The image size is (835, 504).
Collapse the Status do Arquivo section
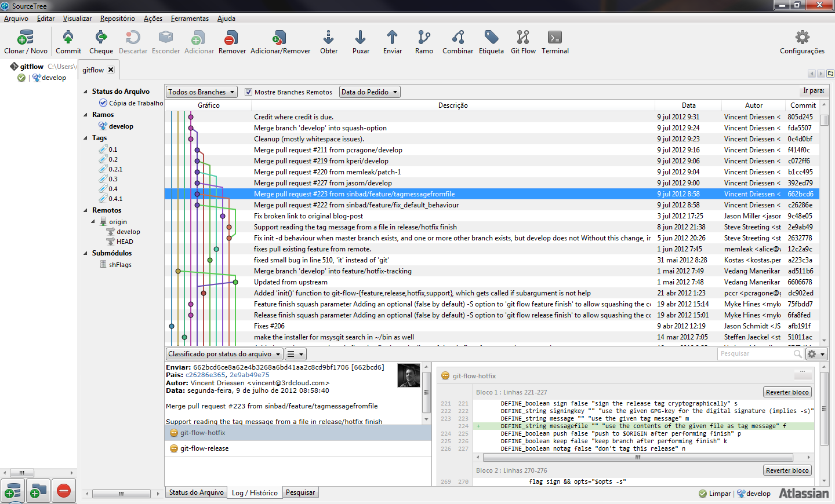click(85, 92)
